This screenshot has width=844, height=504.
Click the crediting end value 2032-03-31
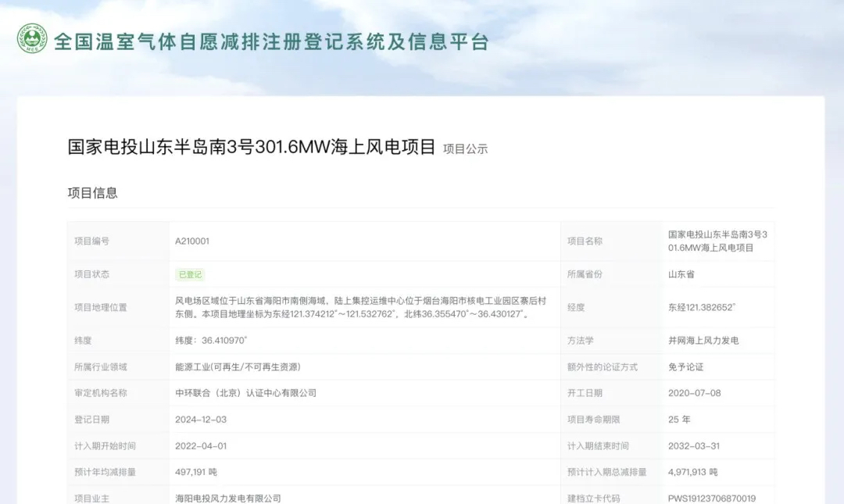click(x=694, y=446)
